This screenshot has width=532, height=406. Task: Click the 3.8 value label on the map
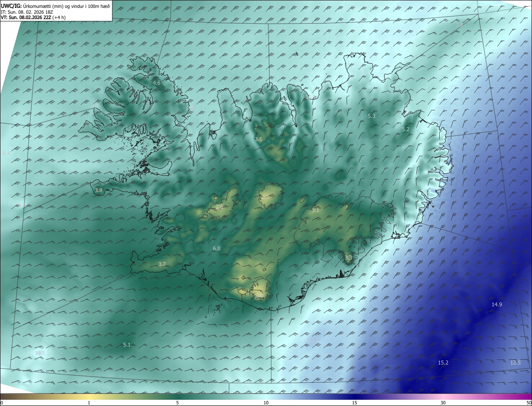click(x=99, y=191)
